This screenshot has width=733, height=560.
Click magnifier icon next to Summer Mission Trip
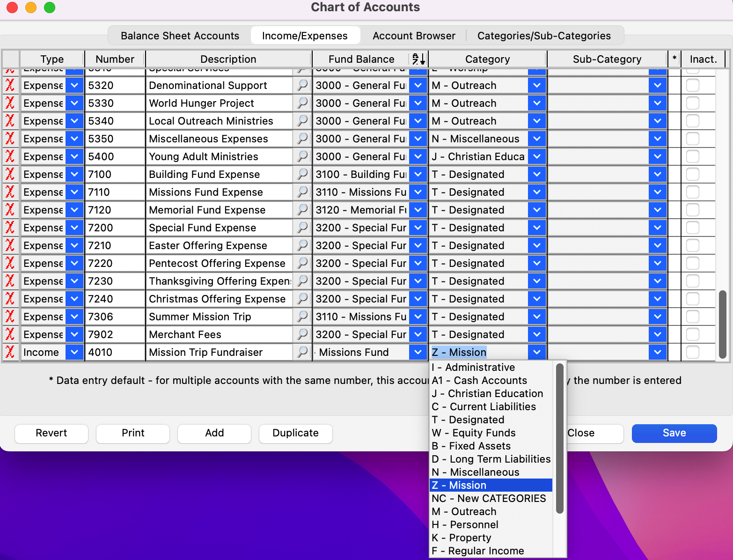(303, 317)
